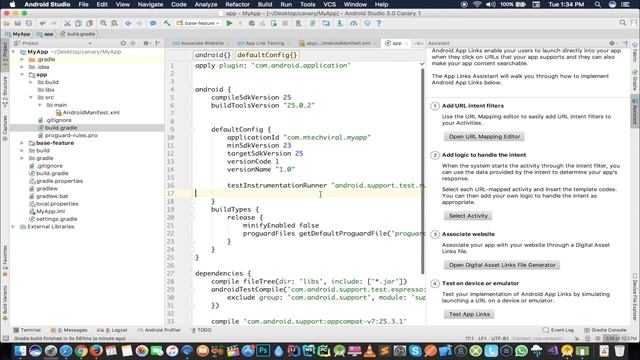Click the editor vertical scrollbar
The height and width of the screenshot is (360, 640).
pos(422,171)
